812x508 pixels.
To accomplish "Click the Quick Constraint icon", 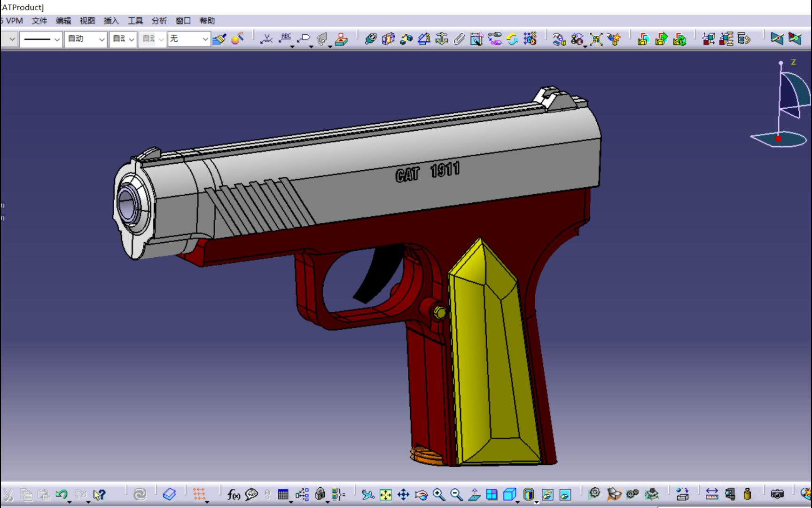I will point(476,39).
